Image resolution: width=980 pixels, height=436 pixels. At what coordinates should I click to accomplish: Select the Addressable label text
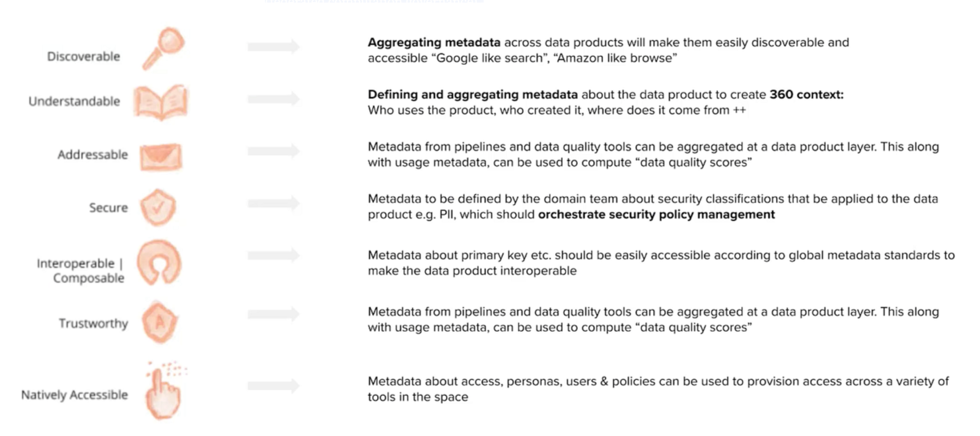pyautogui.click(x=93, y=155)
